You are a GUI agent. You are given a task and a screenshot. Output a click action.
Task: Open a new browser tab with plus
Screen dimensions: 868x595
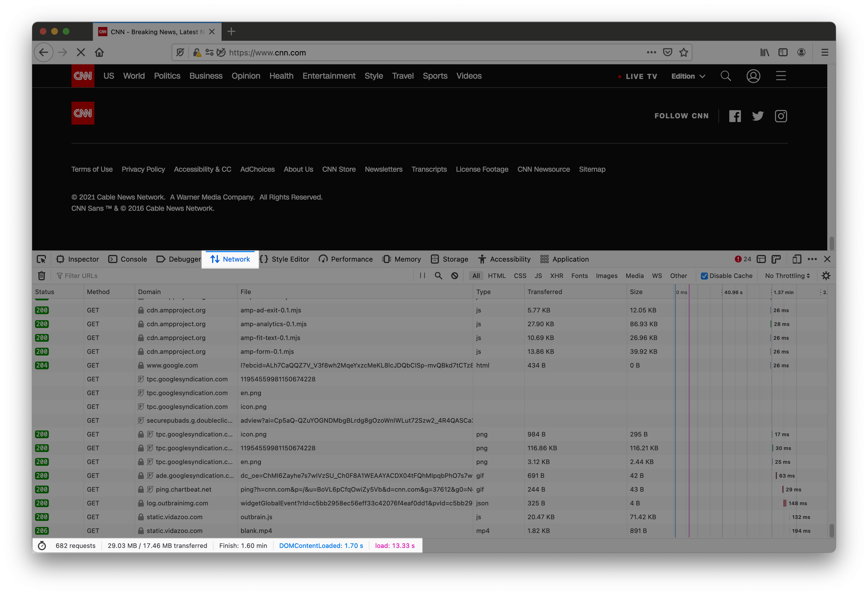coord(231,32)
